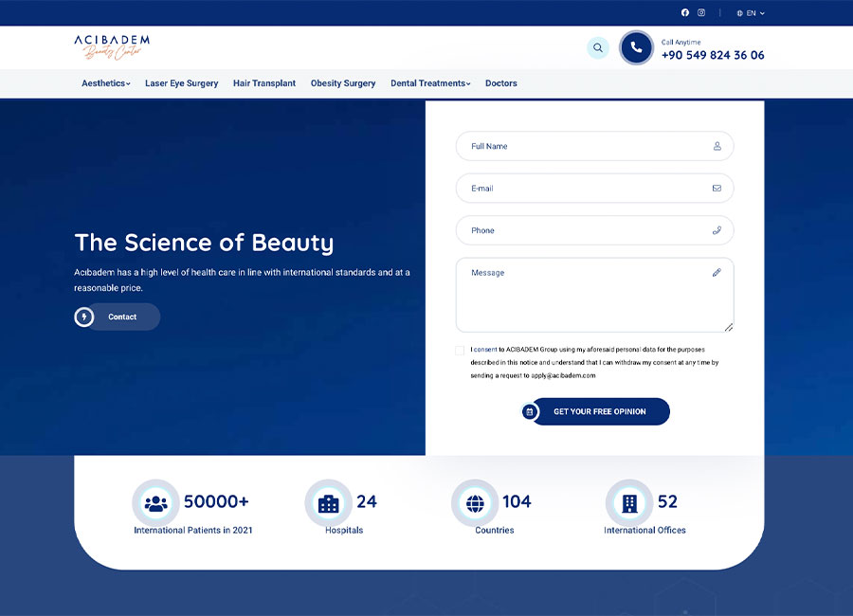The image size is (853, 616).
Task: Expand the Aesthetics menu
Action: click(106, 83)
